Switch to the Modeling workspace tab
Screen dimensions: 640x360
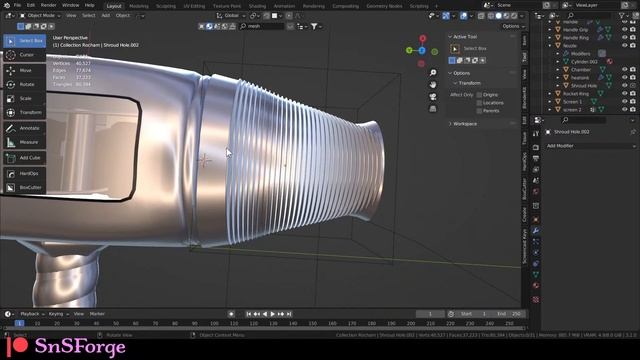coord(139,6)
